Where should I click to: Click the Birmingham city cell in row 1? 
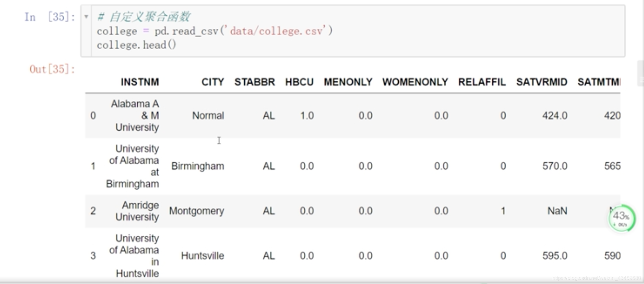click(197, 166)
